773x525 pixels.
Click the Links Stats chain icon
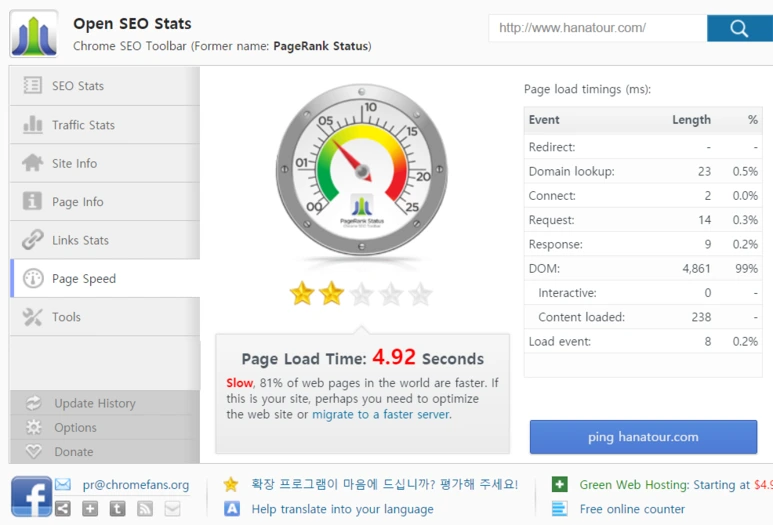(x=33, y=240)
